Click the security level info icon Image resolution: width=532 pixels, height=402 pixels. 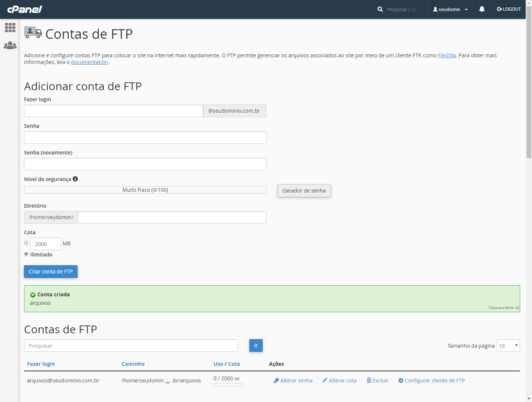75,179
